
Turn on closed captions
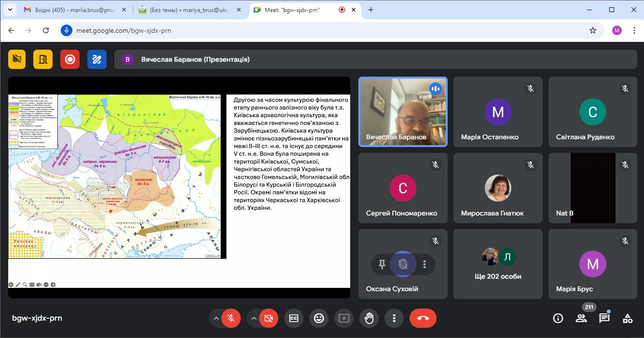[x=294, y=318]
